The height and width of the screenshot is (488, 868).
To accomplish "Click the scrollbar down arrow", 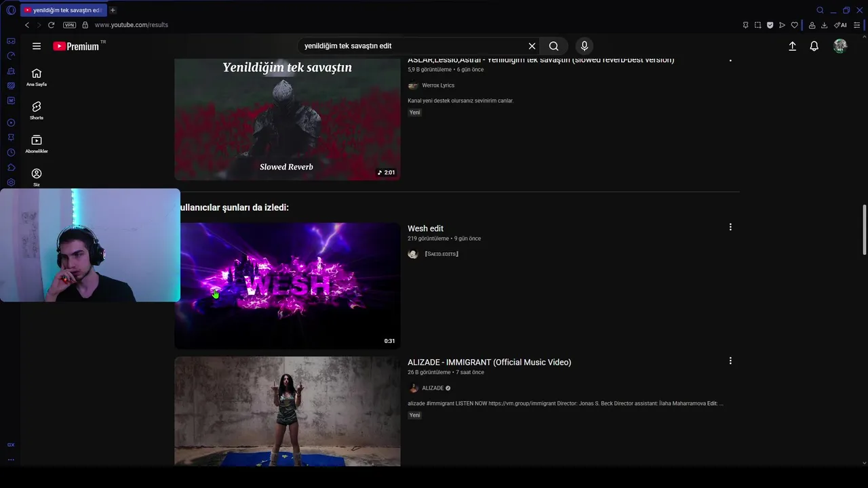I will 864,464.
